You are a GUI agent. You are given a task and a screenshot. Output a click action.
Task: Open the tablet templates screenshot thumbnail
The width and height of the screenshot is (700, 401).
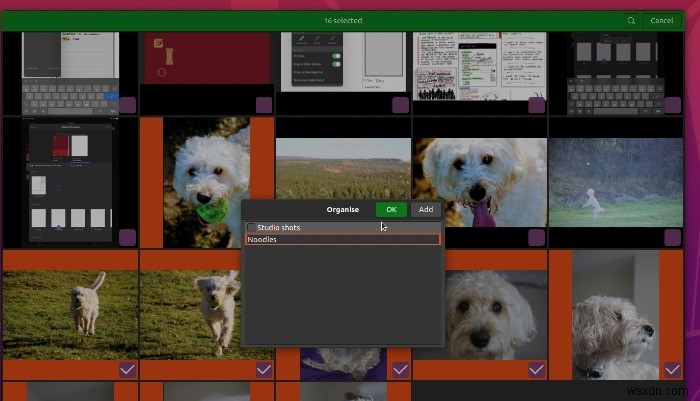(x=71, y=182)
